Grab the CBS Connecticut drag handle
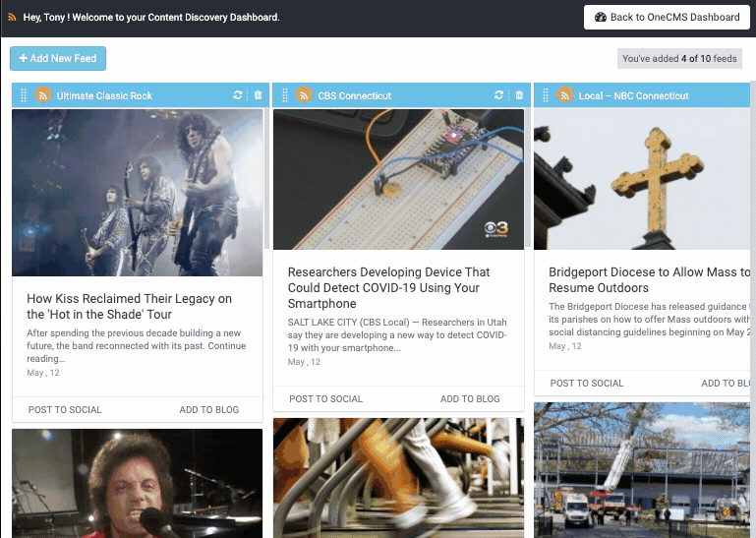This screenshot has height=538, width=756. click(285, 95)
